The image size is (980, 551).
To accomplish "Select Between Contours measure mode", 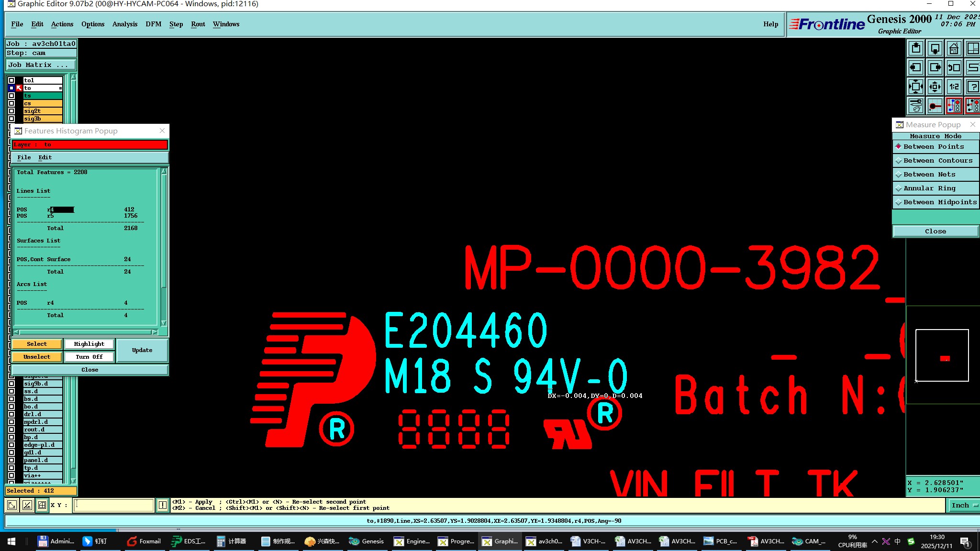I will click(x=936, y=161).
